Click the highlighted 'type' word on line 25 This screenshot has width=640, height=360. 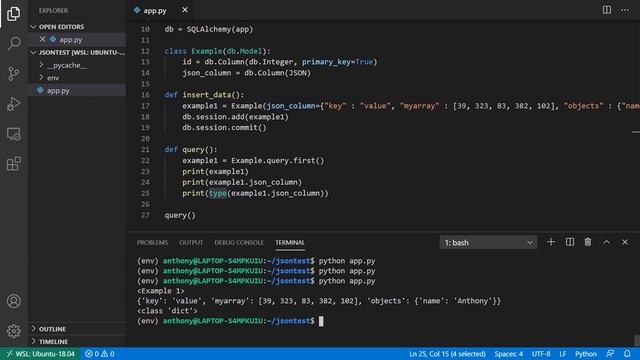click(x=218, y=193)
